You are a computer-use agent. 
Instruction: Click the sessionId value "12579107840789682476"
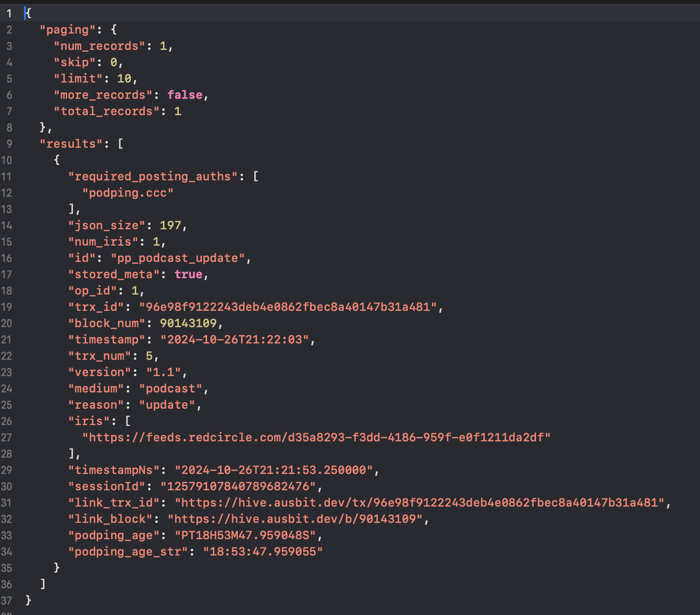pos(238,486)
